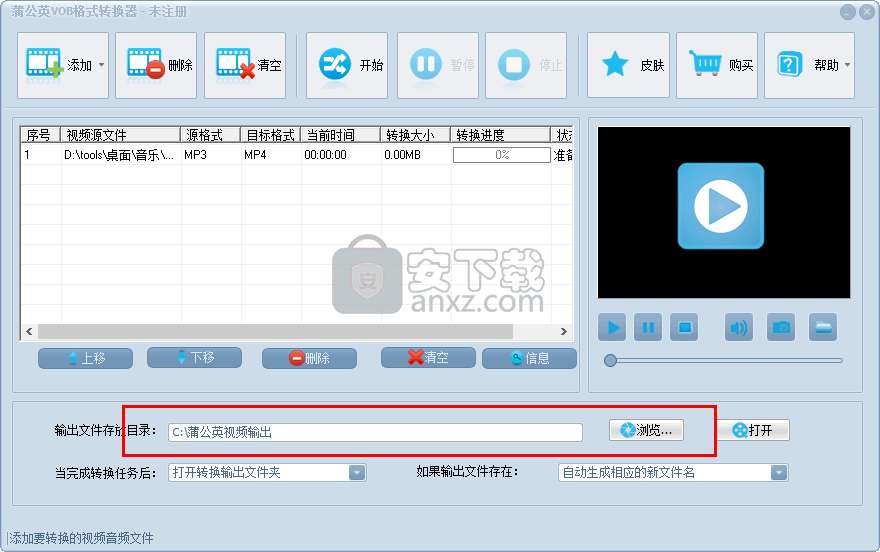The image size is (880, 552).
Task: Close the converter window
Action: pyautogui.click(x=867, y=12)
